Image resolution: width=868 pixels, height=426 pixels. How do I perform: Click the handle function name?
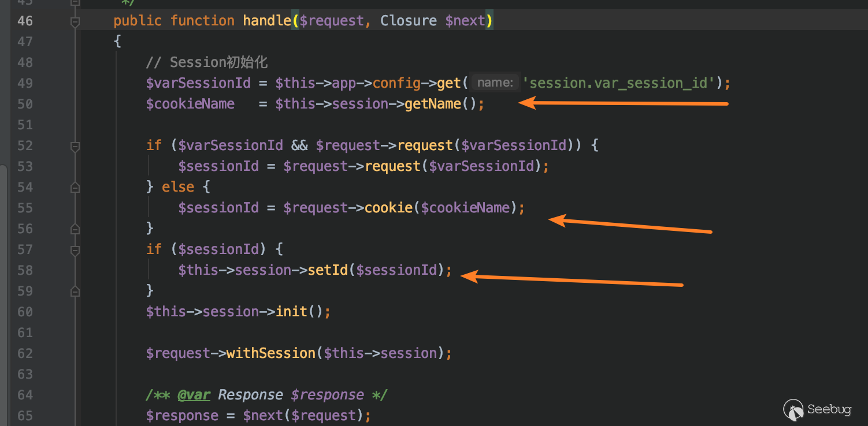coord(267,21)
